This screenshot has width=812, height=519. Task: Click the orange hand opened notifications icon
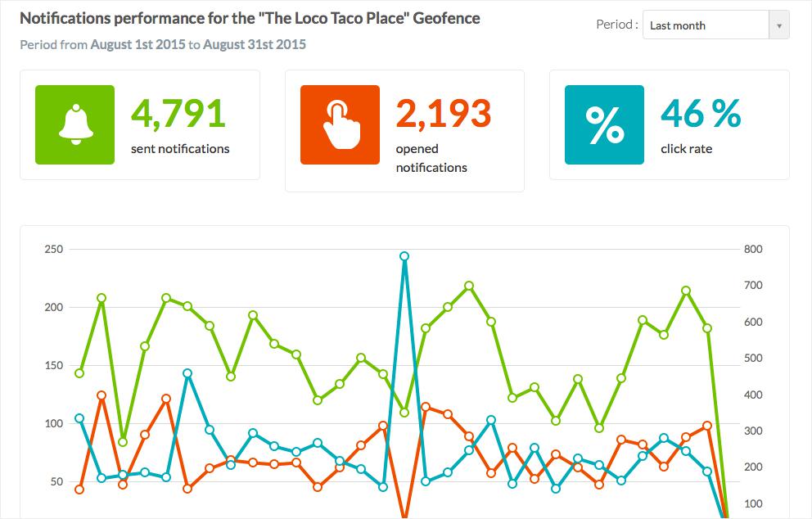340,124
